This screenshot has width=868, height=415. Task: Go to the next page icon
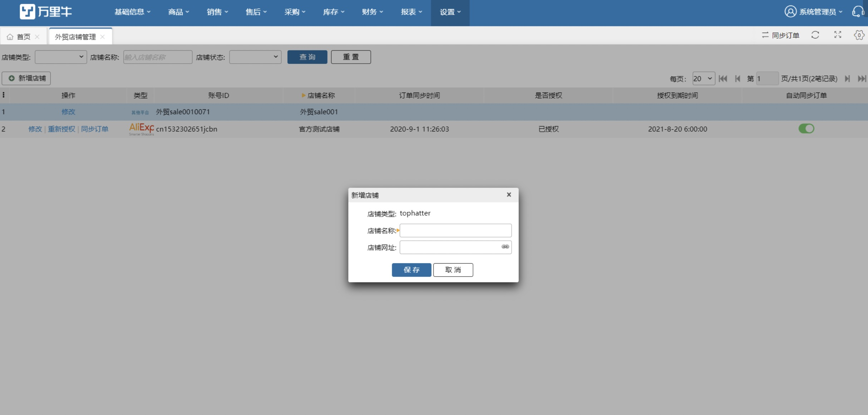(847, 79)
